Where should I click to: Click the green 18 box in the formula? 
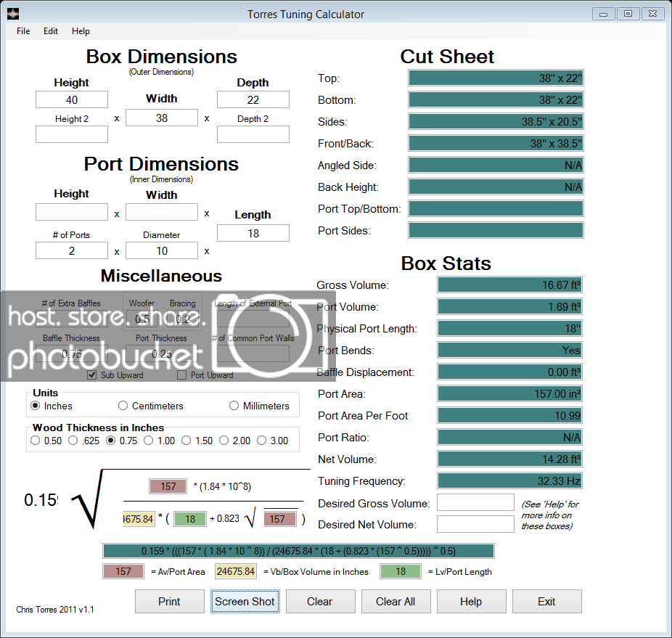(190, 519)
